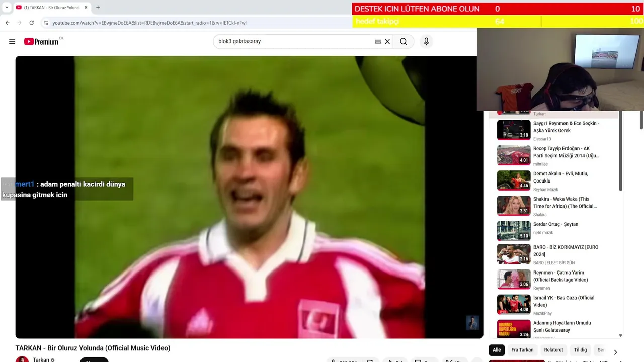This screenshot has height=362, width=644.
Task: Click the BARO | ELBET BİR GÜN channel name
Action: [x=554, y=263]
